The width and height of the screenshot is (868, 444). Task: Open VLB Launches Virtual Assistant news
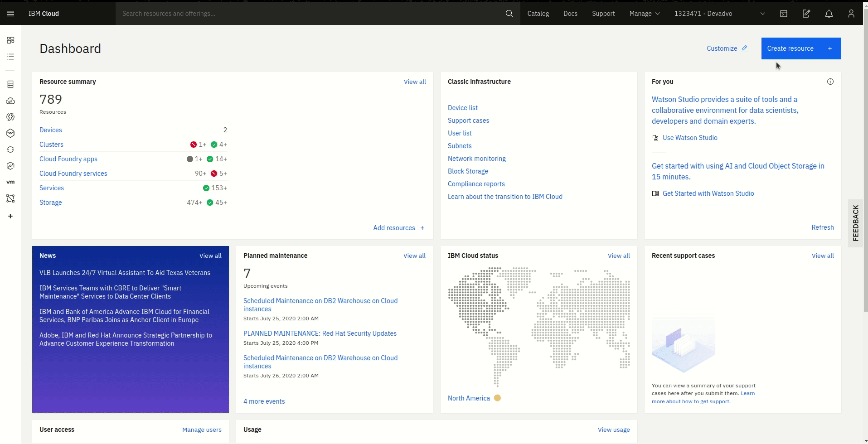click(x=125, y=273)
